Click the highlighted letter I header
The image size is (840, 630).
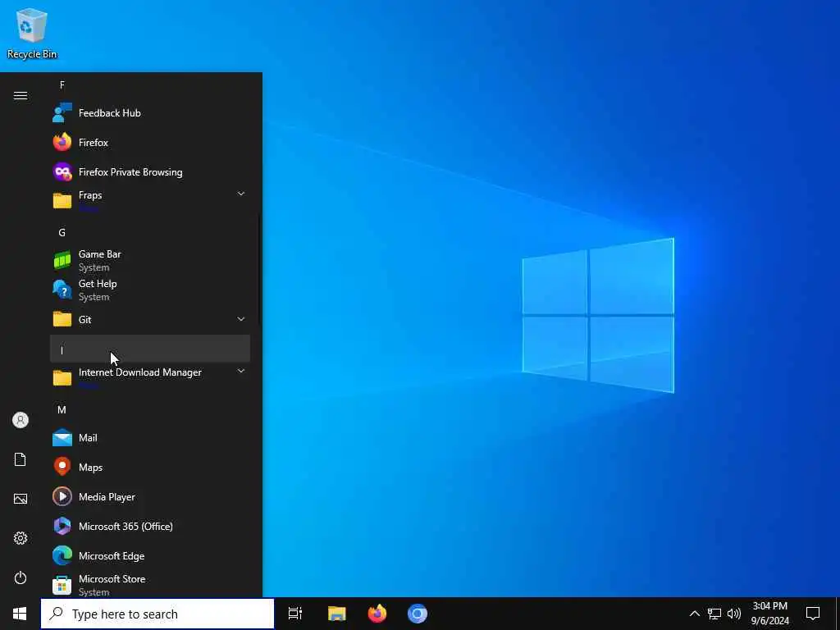[x=150, y=349]
